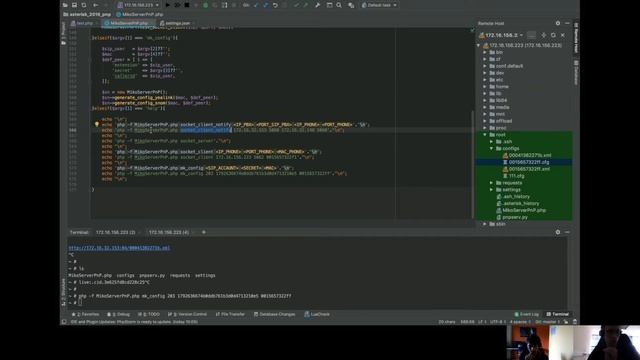Expand the media folder in Remote Host
This screenshot has height=360, width=640.
click(485, 107)
